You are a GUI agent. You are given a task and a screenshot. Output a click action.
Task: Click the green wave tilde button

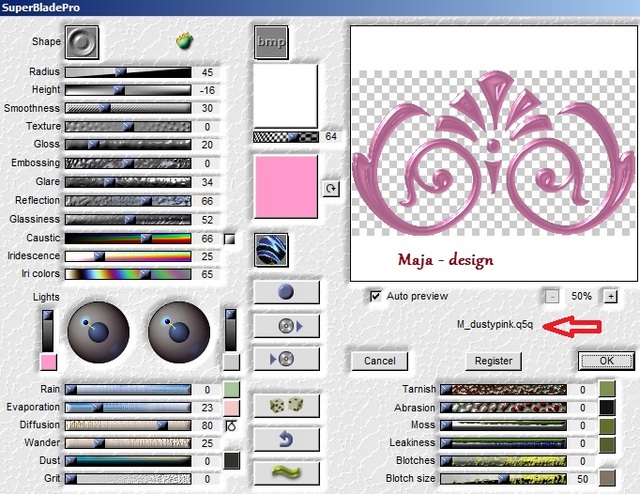[x=286, y=473]
